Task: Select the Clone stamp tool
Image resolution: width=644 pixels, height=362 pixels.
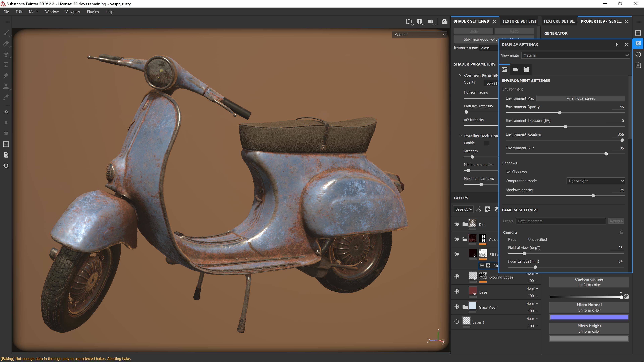Action: (x=6, y=86)
